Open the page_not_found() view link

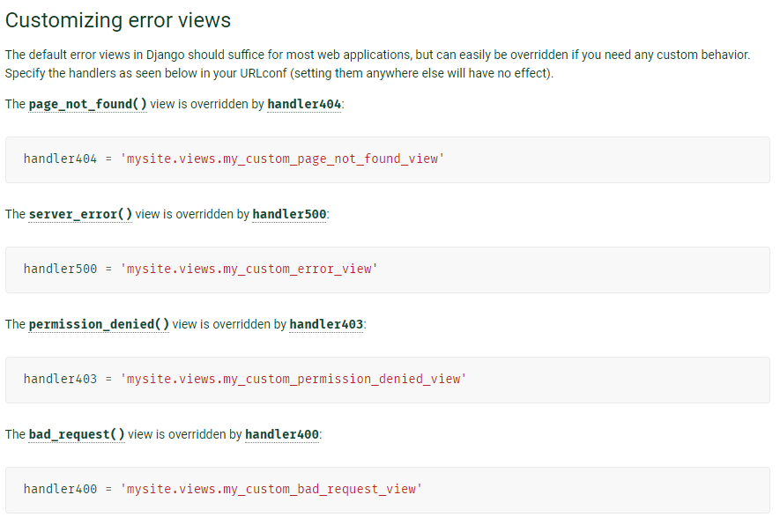pos(87,104)
